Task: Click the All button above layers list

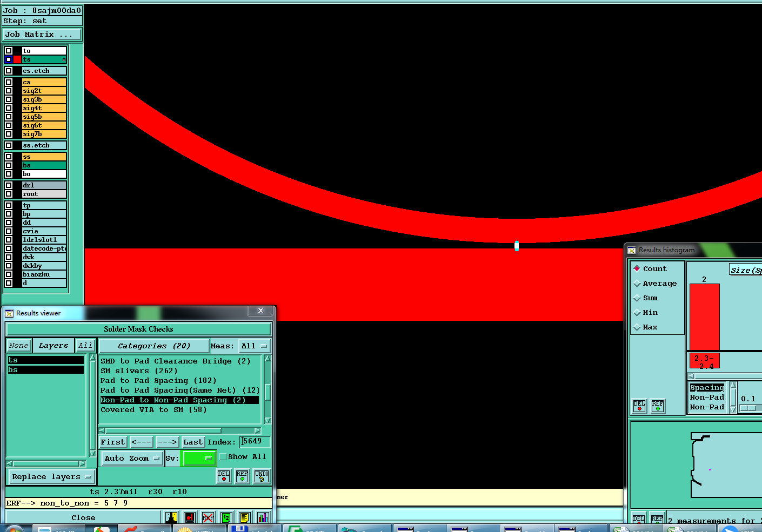Action: click(85, 345)
